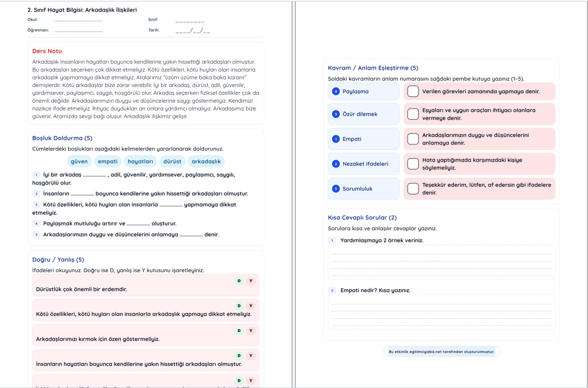Select the 'güven' word chip
Screen dimensions: 588x388
coord(79,161)
